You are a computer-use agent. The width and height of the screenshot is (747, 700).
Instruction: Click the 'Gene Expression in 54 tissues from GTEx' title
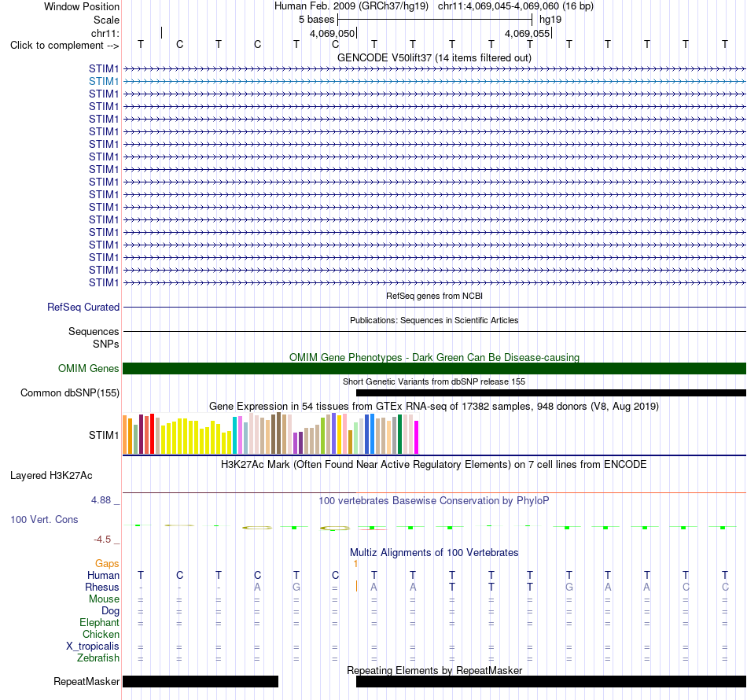[434, 407]
